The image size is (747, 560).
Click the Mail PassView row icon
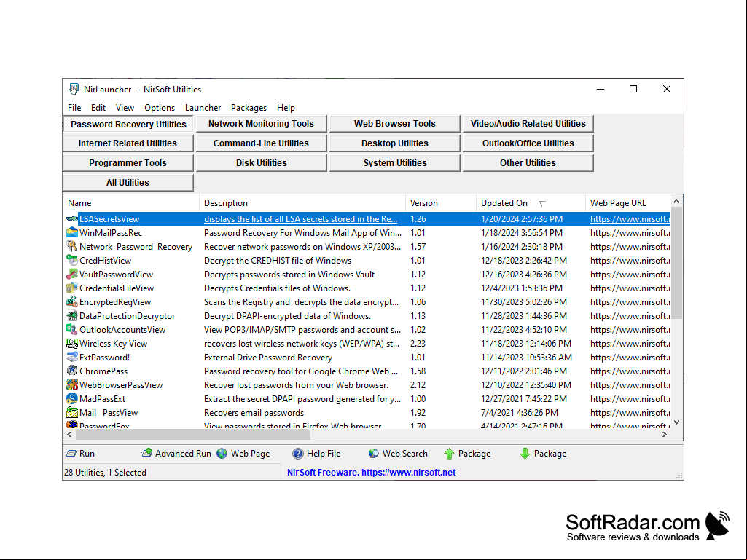(x=72, y=412)
